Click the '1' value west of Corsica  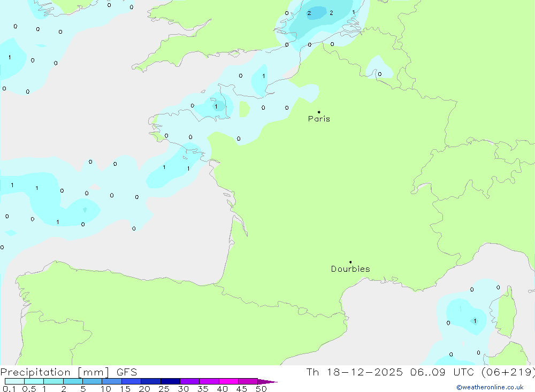click(475, 321)
